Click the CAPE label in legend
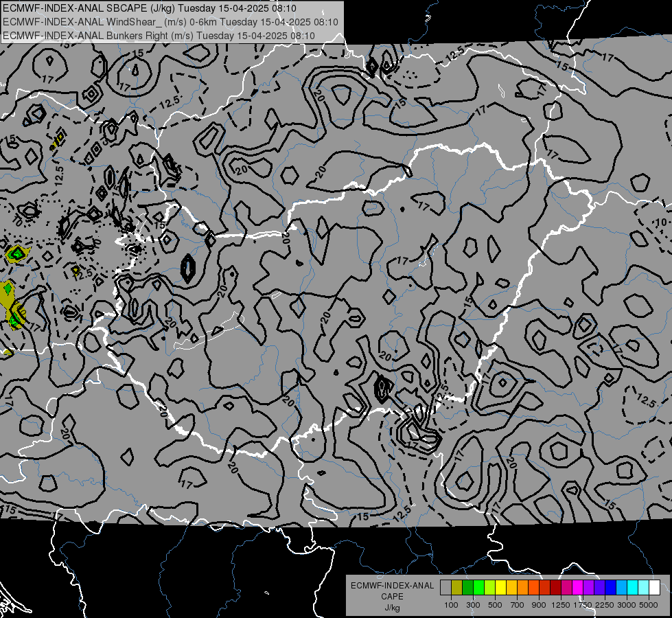 [x=392, y=597]
